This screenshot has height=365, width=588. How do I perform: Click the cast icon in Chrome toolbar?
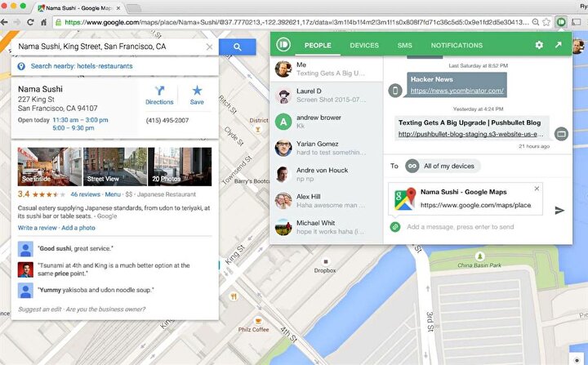coord(576,22)
